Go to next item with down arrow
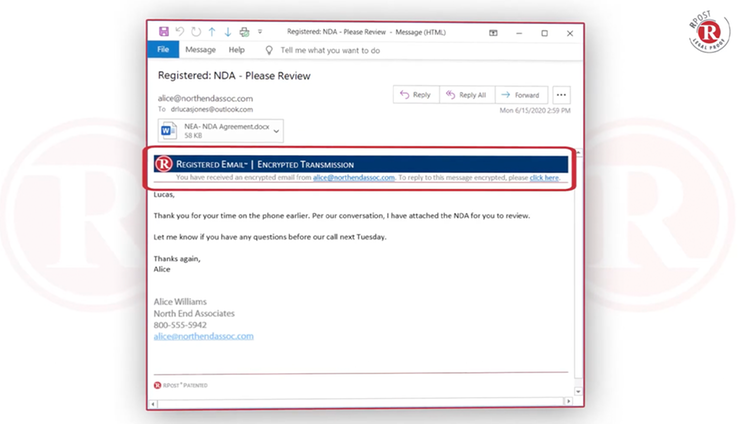Image resolution: width=750 pixels, height=424 pixels. 228,32
